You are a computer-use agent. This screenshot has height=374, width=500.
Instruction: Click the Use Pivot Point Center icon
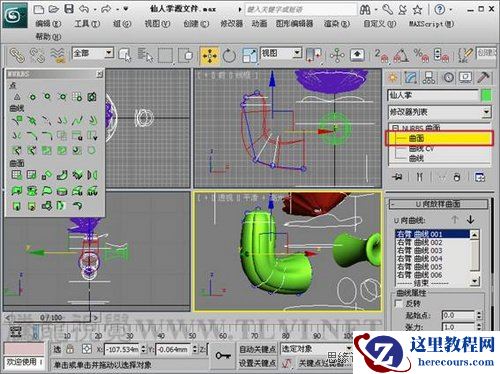[313, 55]
